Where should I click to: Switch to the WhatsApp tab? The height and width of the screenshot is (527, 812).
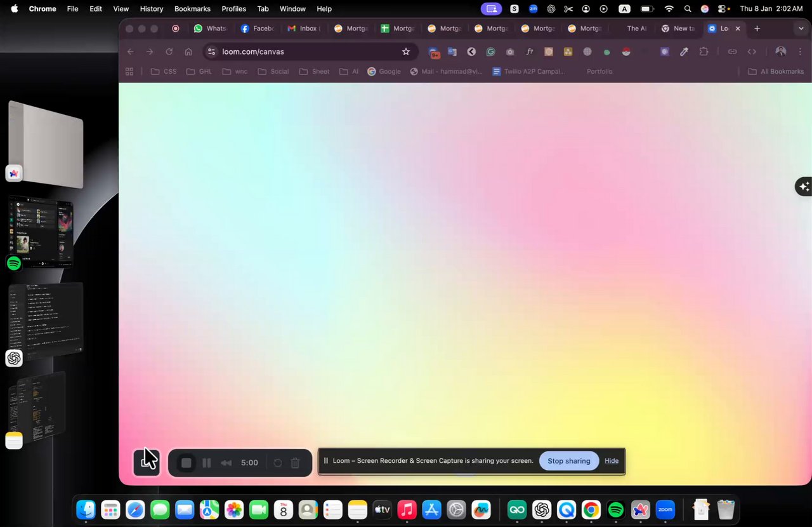(211, 29)
